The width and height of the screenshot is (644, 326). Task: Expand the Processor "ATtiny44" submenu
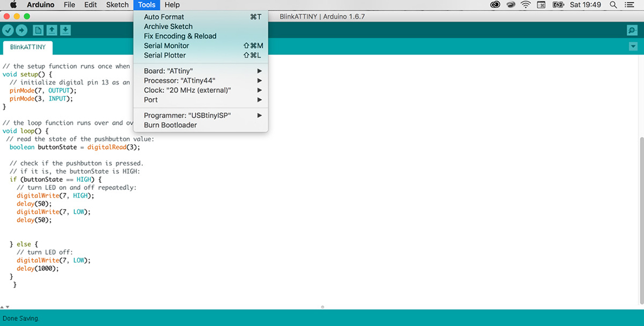(201, 80)
